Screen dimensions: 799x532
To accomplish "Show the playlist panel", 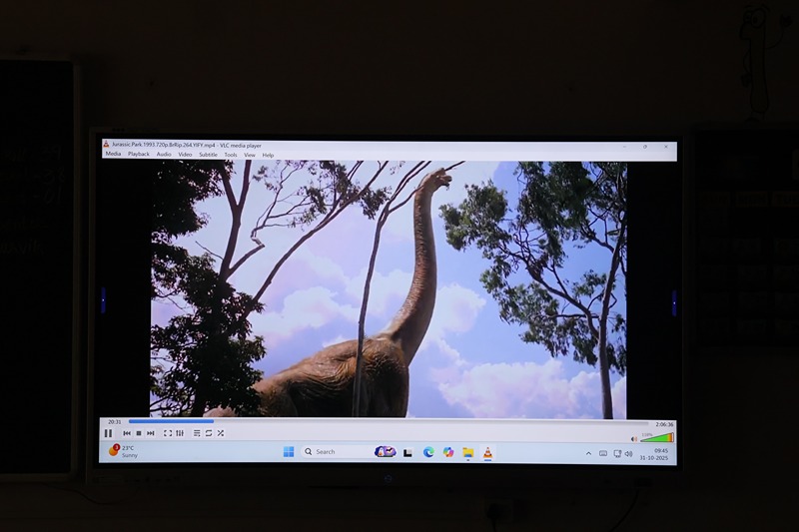I will (x=197, y=433).
